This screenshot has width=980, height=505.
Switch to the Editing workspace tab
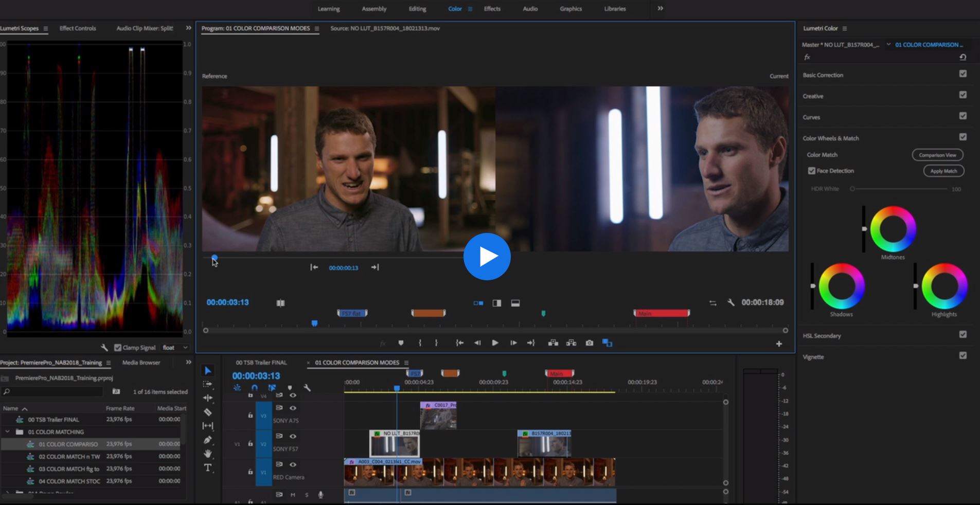pyautogui.click(x=417, y=9)
